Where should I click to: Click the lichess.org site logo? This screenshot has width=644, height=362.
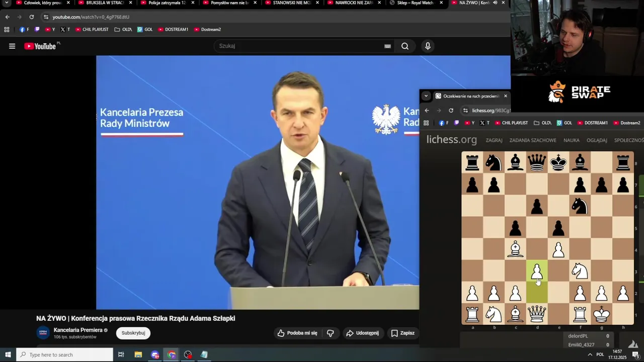click(451, 140)
